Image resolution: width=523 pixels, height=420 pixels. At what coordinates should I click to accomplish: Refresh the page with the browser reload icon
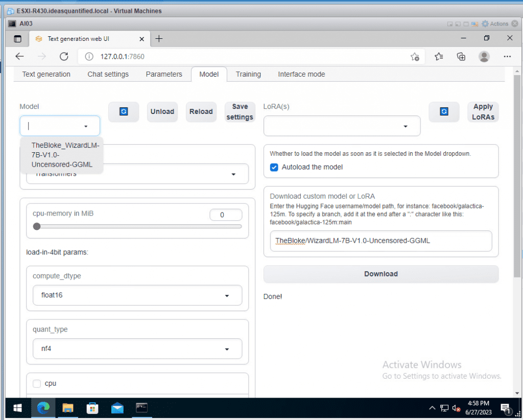64,56
